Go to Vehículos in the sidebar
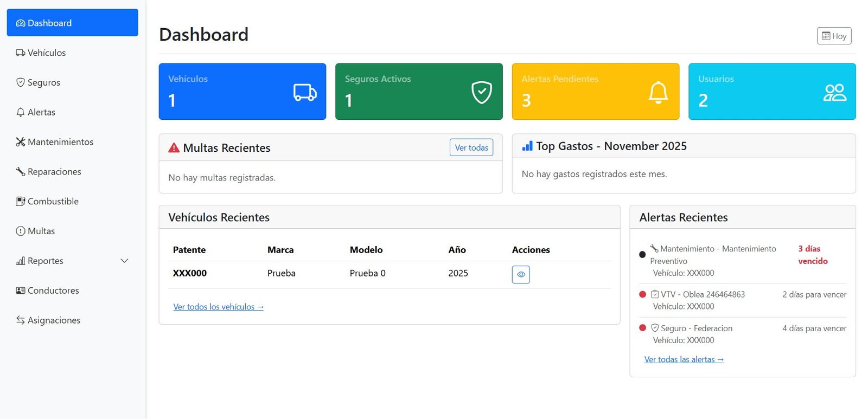Image resolution: width=868 pixels, height=419 pixels. click(72, 53)
